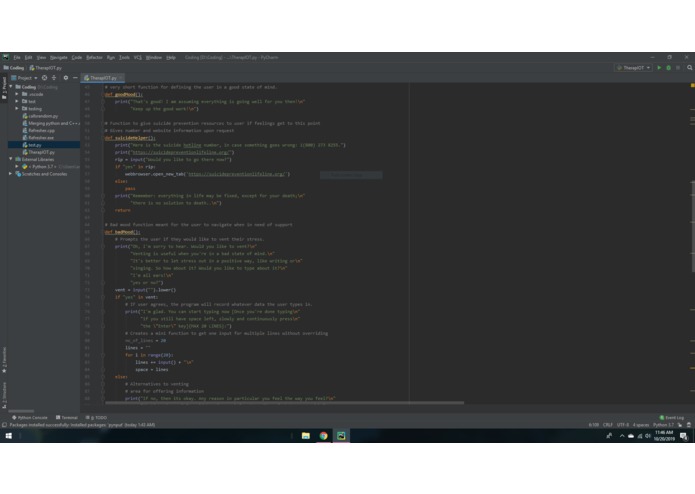
Task: Open the Python Console tool window
Action: pyautogui.click(x=30, y=417)
